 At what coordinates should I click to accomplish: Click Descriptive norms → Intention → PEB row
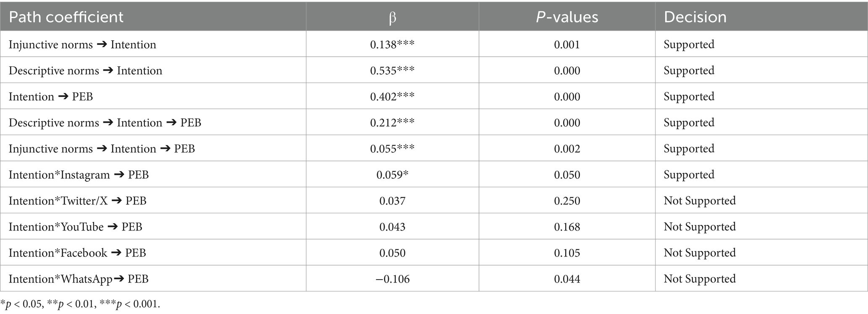[105, 123]
